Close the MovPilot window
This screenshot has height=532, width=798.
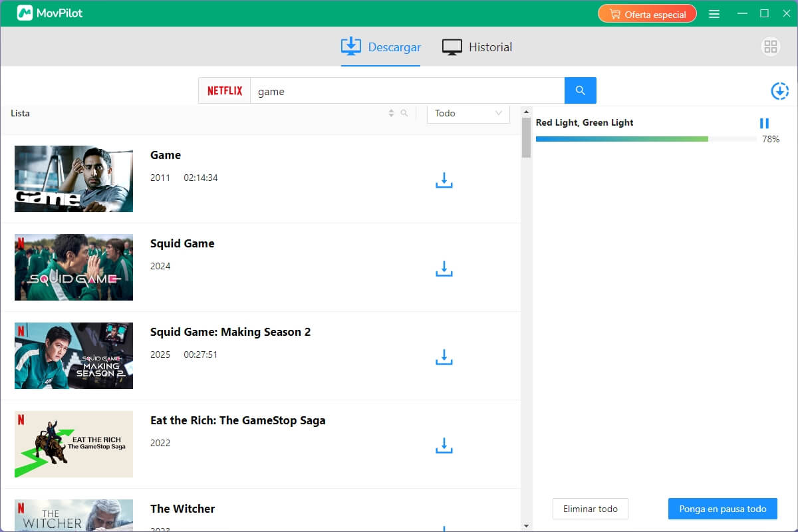click(785, 13)
